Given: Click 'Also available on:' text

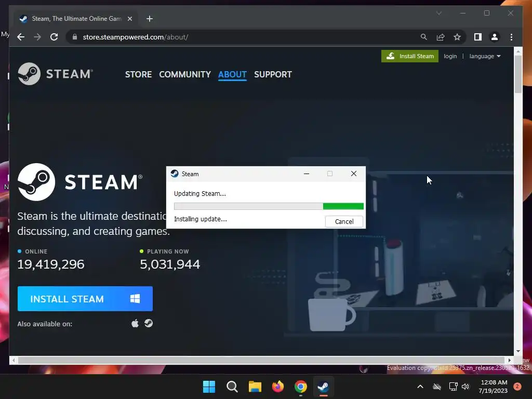Looking at the screenshot, I should (x=45, y=324).
